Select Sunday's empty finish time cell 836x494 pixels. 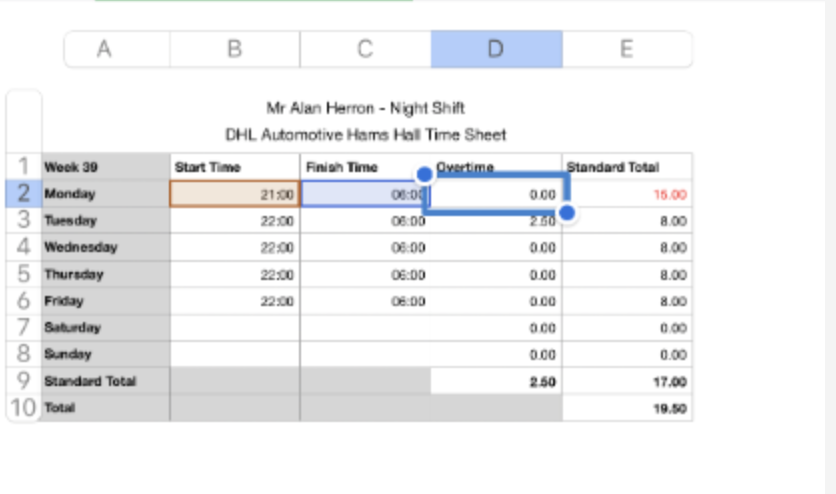coord(365,354)
